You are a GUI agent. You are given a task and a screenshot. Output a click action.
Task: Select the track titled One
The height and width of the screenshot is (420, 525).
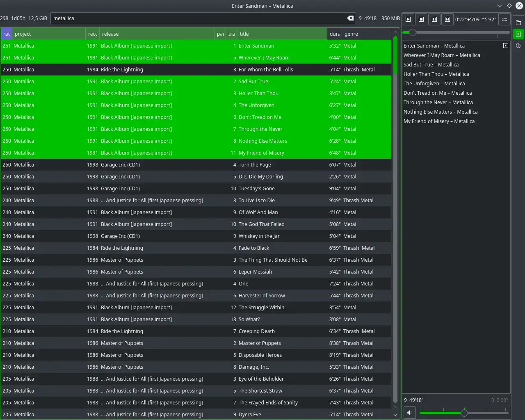tap(196, 283)
